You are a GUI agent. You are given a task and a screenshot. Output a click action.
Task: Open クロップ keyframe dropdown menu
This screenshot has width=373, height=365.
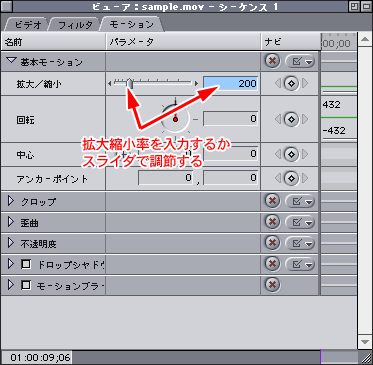(x=300, y=201)
